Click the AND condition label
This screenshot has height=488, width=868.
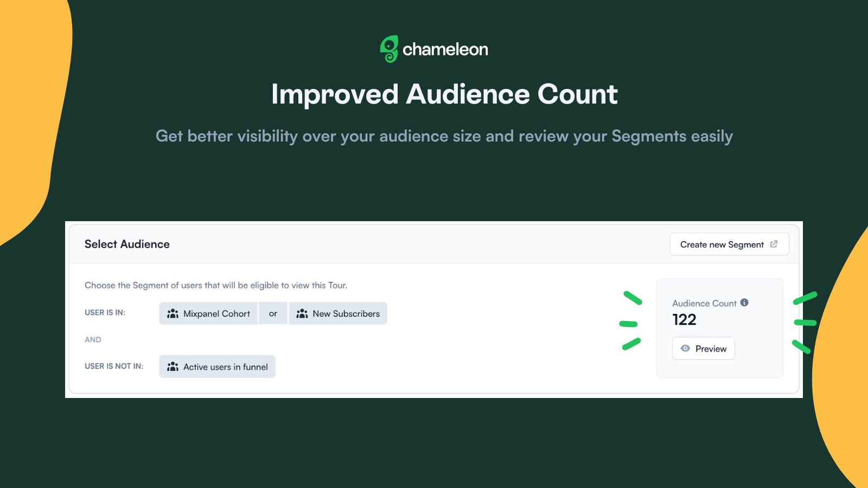point(93,339)
